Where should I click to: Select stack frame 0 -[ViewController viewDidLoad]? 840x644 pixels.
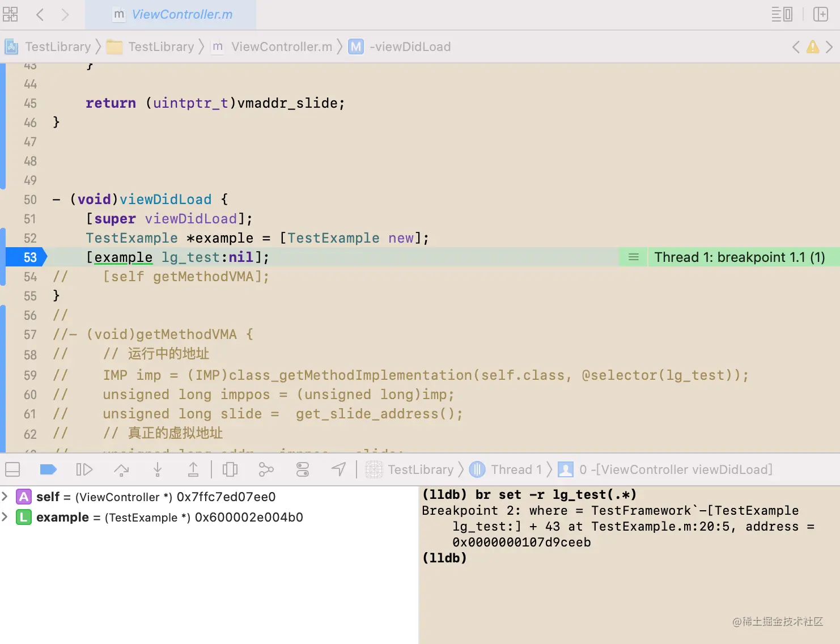[665, 469]
